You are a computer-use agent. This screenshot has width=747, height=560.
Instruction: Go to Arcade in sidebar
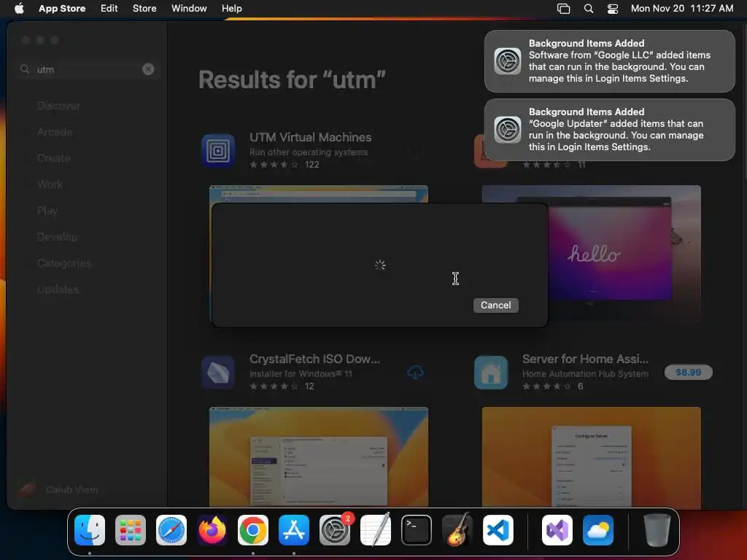[x=55, y=132]
